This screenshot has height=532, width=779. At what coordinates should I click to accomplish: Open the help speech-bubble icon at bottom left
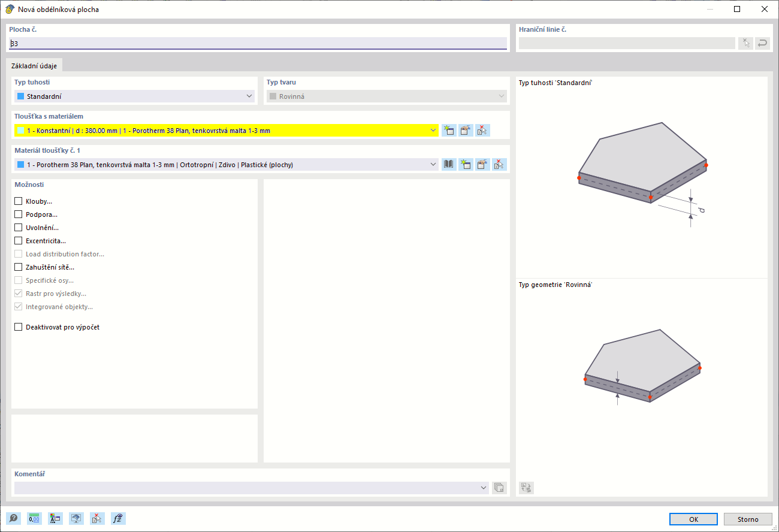[13, 519]
